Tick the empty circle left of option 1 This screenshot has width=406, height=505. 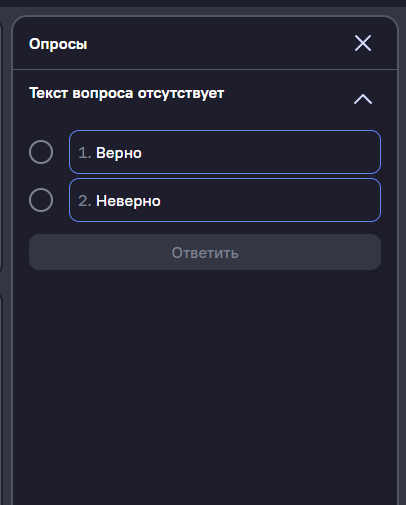point(41,152)
